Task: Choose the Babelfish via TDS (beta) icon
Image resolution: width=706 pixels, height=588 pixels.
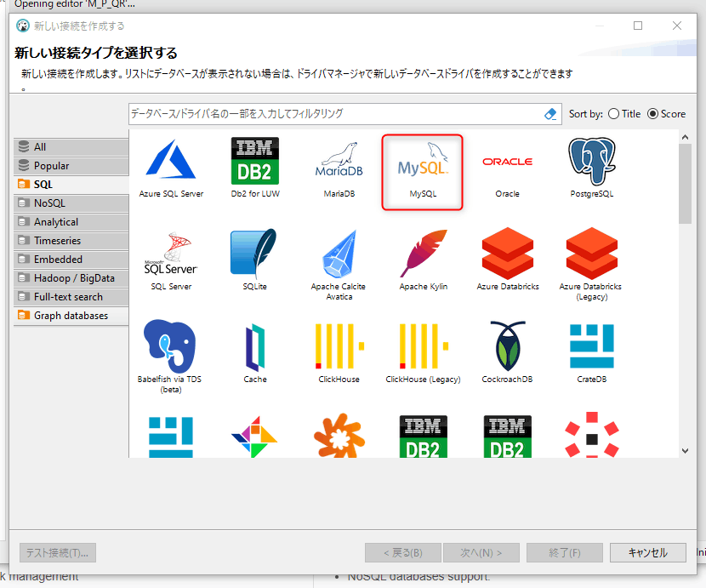Action: point(170,346)
